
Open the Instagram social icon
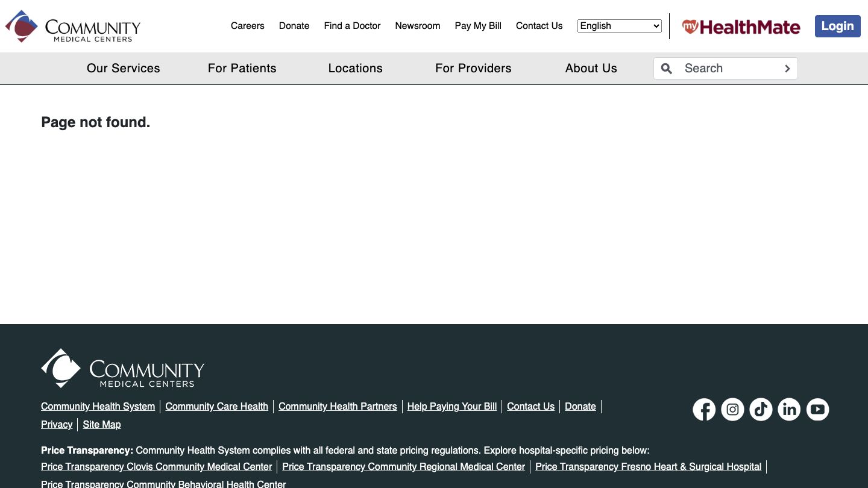[732, 410]
